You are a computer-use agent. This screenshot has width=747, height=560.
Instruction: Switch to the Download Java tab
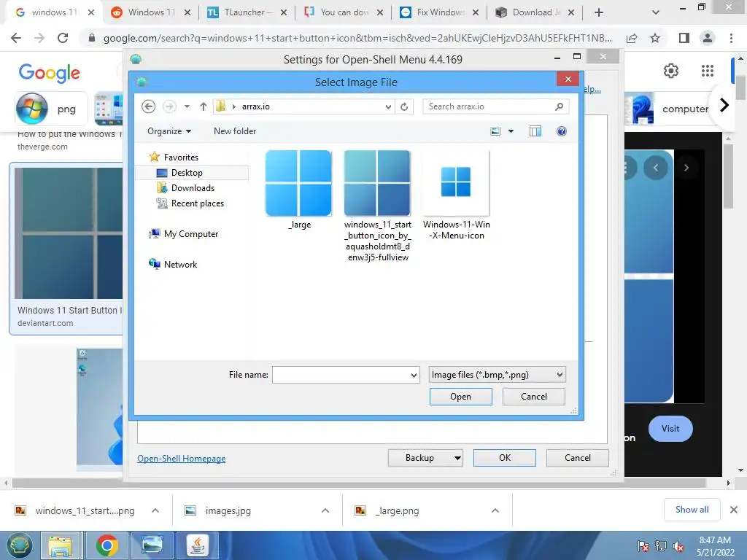535,12
